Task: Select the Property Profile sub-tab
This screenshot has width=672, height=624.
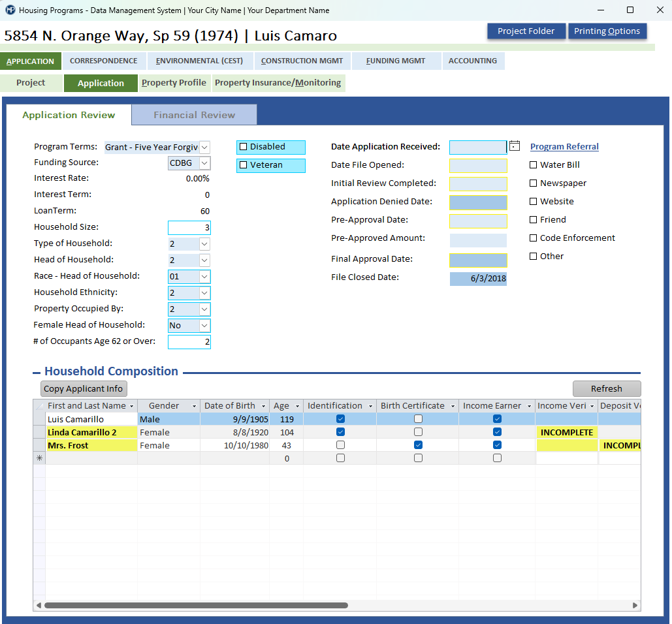Action: pos(174,83)
